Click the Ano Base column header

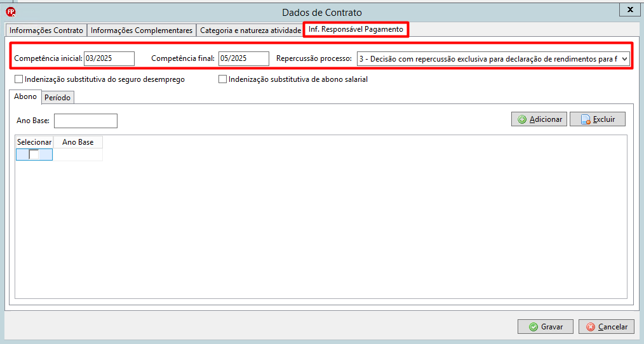[78, 142]
